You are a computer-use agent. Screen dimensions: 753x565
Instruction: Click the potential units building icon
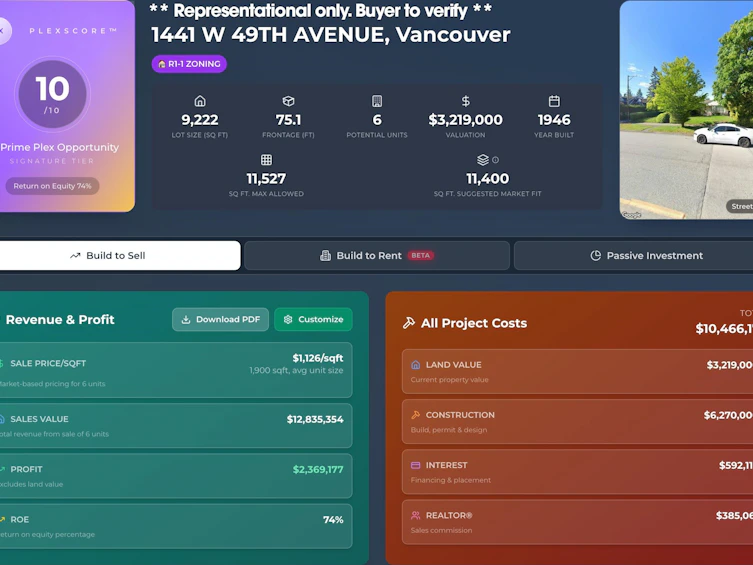[377, 101]
